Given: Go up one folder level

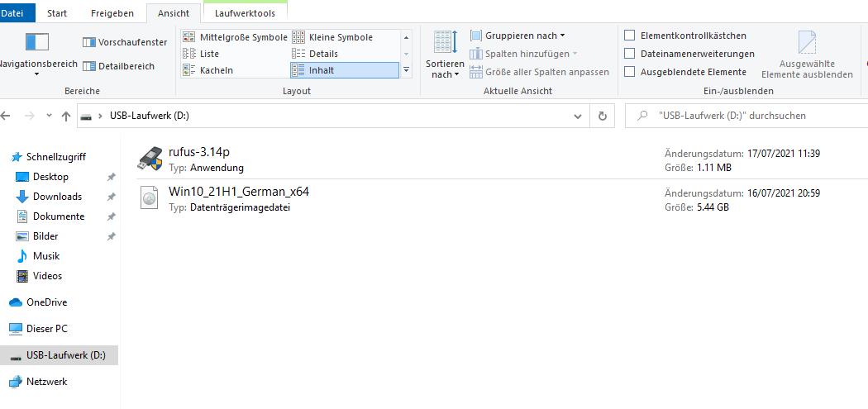Looking at the screenshot, I should (66, 116).
